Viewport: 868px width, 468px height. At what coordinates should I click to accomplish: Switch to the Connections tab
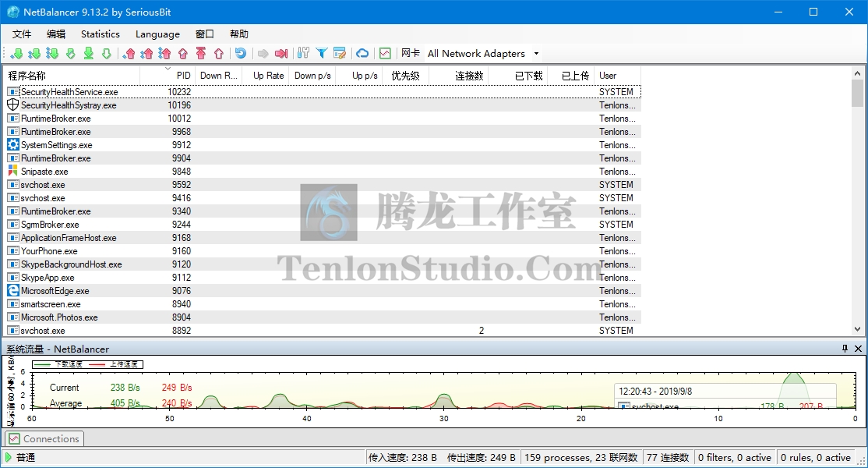tap(44, 438)
